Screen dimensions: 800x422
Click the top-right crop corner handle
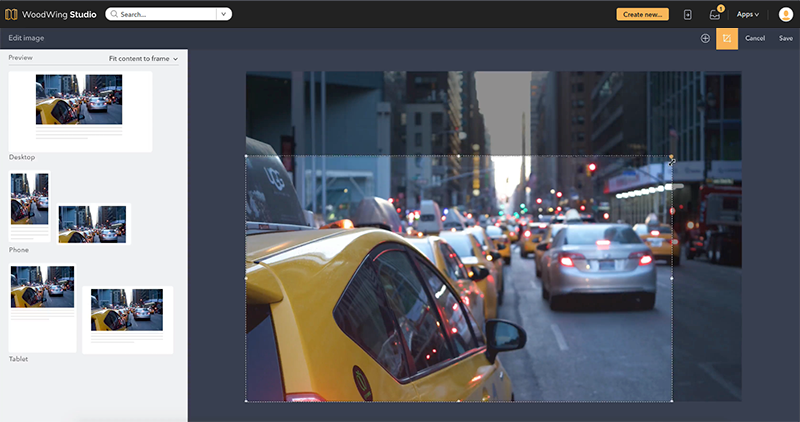pyautogui.click(x=671, y=156)
